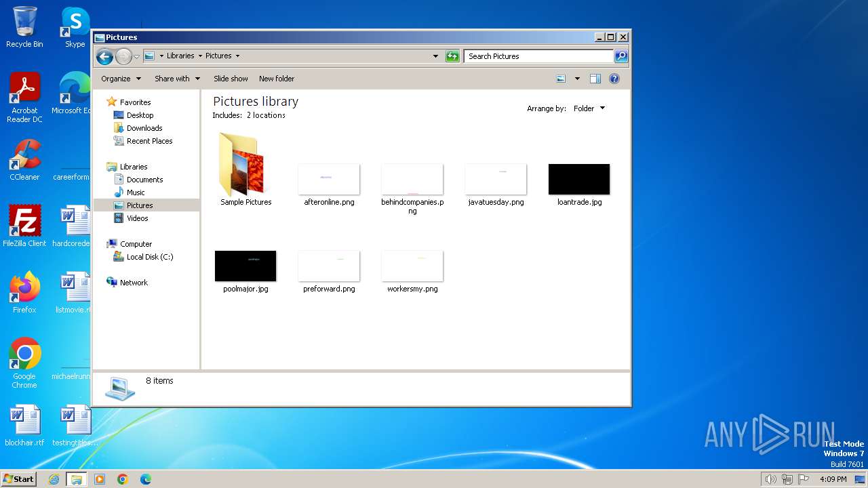Open the 2 locations link

click(266, 115)
